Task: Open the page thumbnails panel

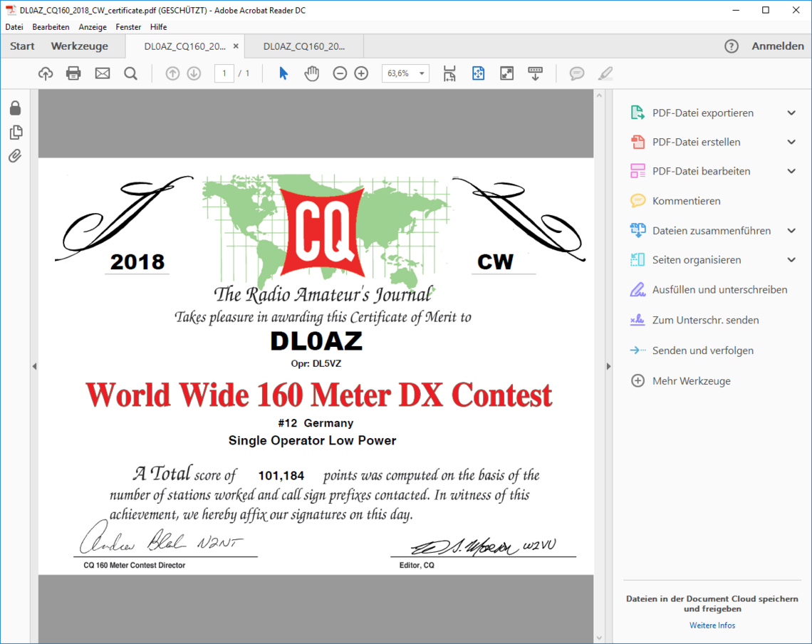Action: (16, 132)
